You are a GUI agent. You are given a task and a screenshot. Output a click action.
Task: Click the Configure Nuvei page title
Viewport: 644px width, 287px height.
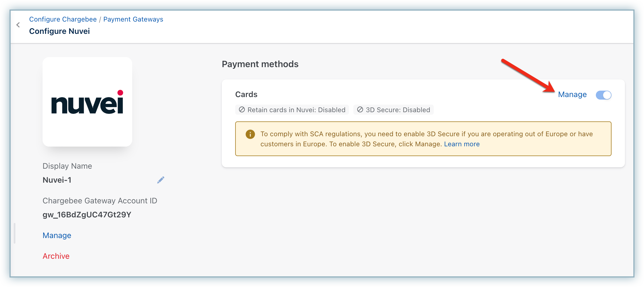[59, 31]
